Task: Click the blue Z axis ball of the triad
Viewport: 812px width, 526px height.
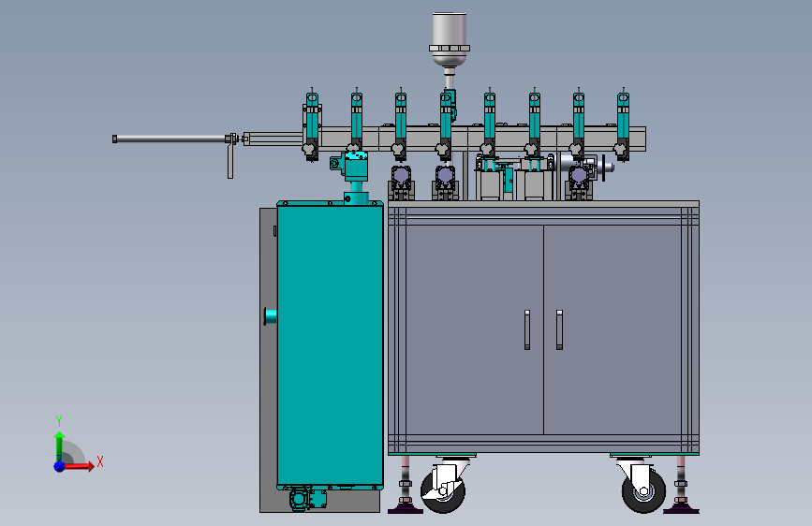Action: point(60,466)
